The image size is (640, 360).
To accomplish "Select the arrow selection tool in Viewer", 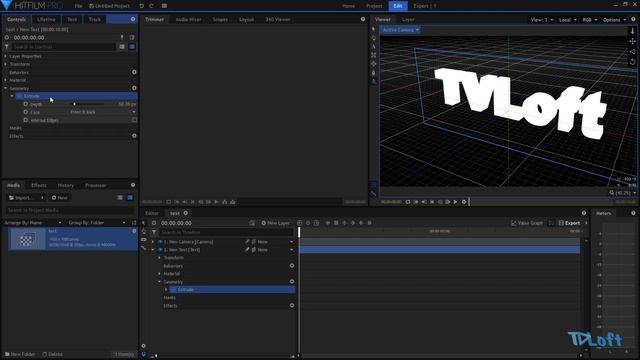I will point(373,29).
